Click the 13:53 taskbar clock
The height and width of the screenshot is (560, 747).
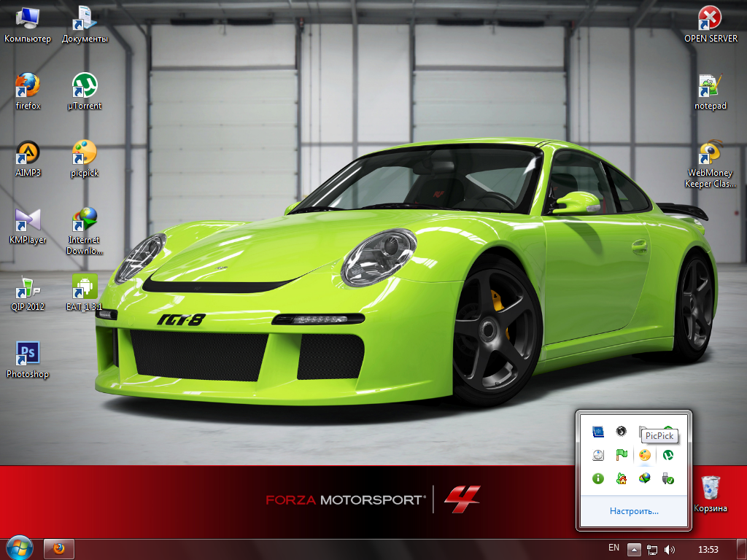(708, 549)
